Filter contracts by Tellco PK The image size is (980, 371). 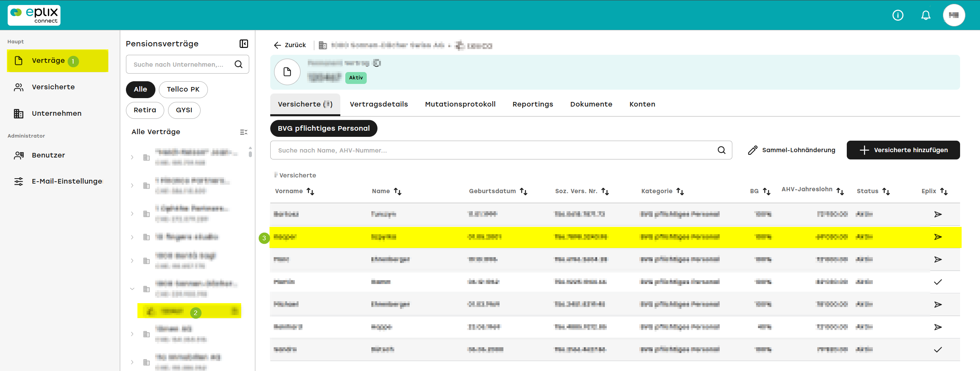point(183,89)
